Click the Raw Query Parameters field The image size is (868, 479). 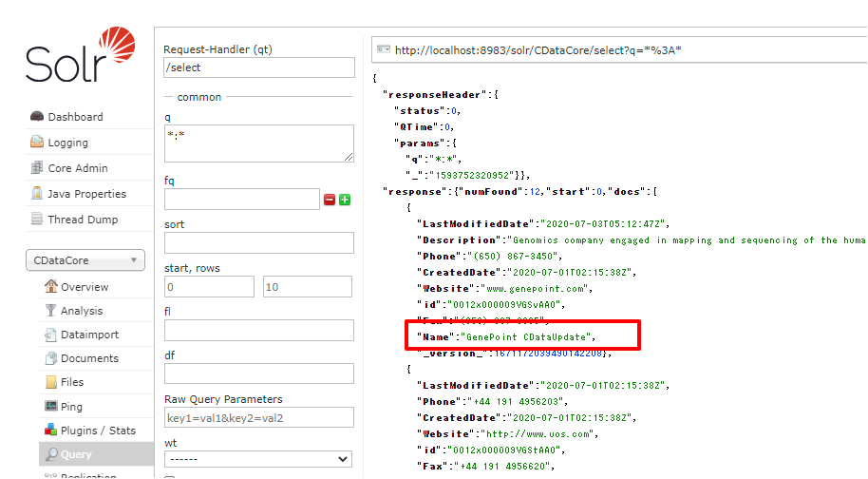click(x=258, y=417)
